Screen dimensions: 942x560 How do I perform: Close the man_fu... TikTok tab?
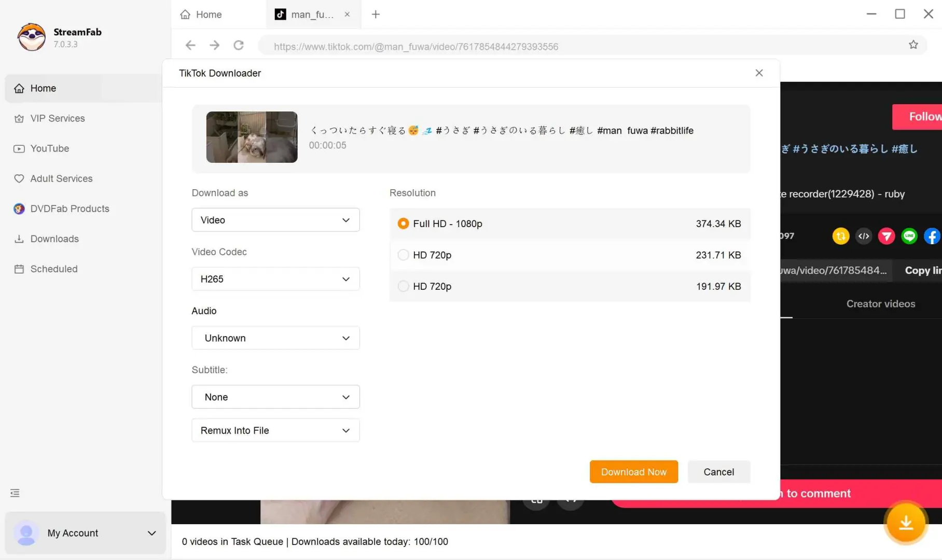pos(347,15)
